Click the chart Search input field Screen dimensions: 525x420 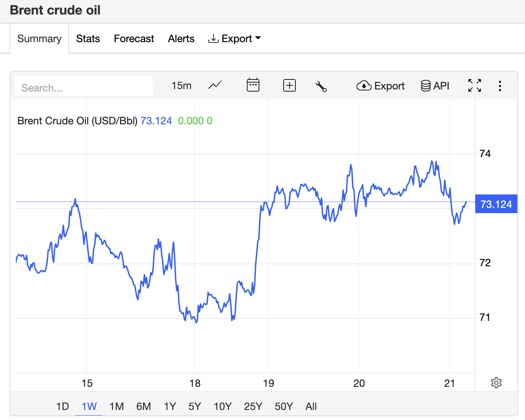84,86
